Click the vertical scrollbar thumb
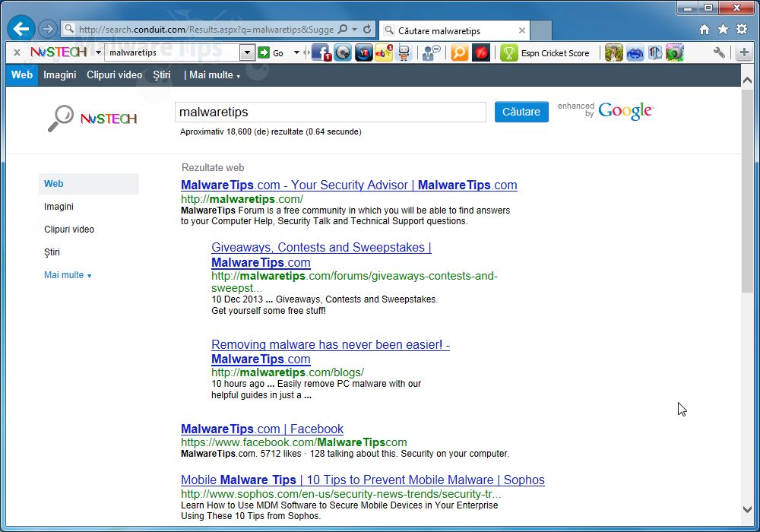The image size is (760, 532). click(747, 191)
